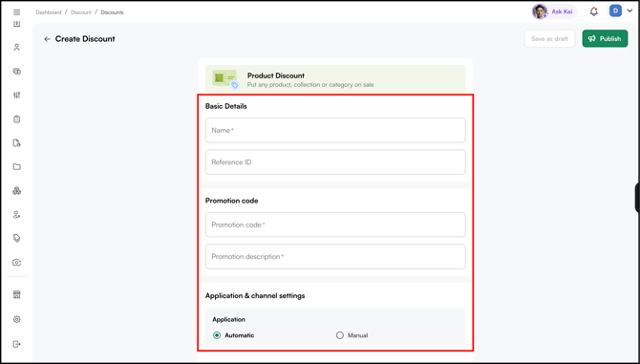Image resolution: width=640 pixels, height=364 pixels.
Task: Click the Create Discount page title
Action: click(x=85, y=39)
